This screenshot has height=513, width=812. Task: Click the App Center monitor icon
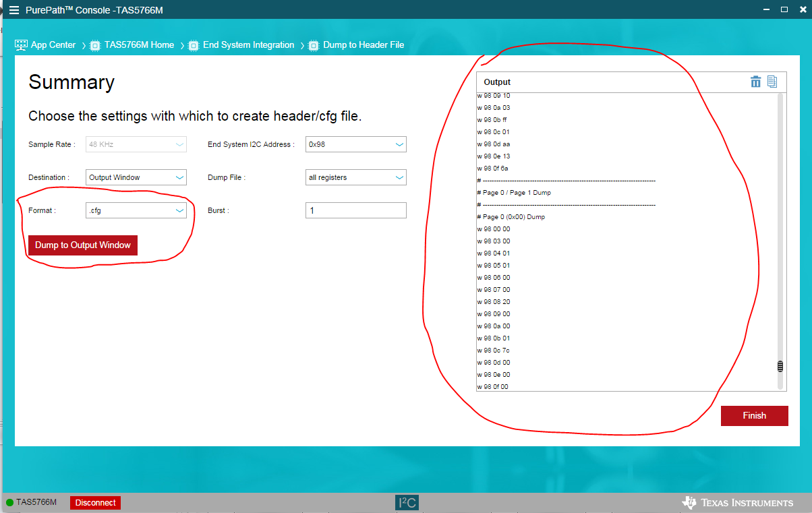point(21,45)
